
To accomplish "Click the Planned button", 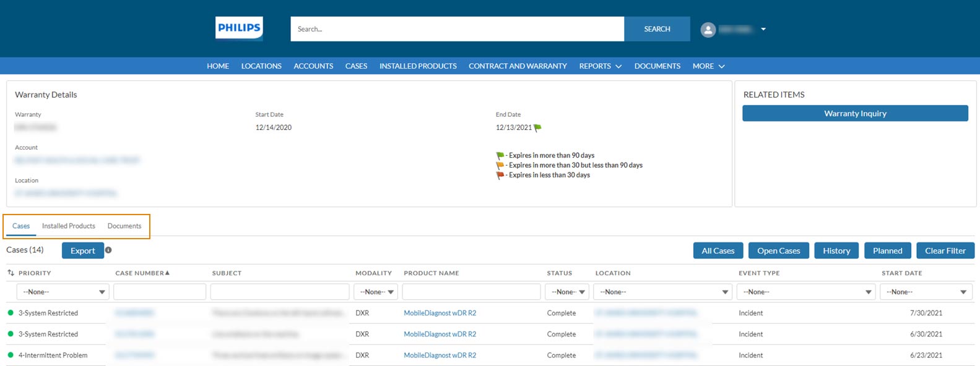I will 887,250.
